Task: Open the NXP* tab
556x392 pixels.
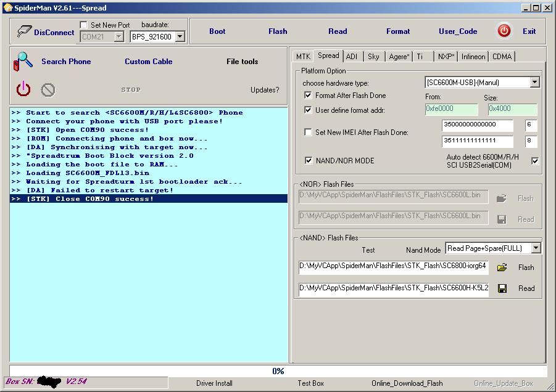Action: tap(446, 56)
